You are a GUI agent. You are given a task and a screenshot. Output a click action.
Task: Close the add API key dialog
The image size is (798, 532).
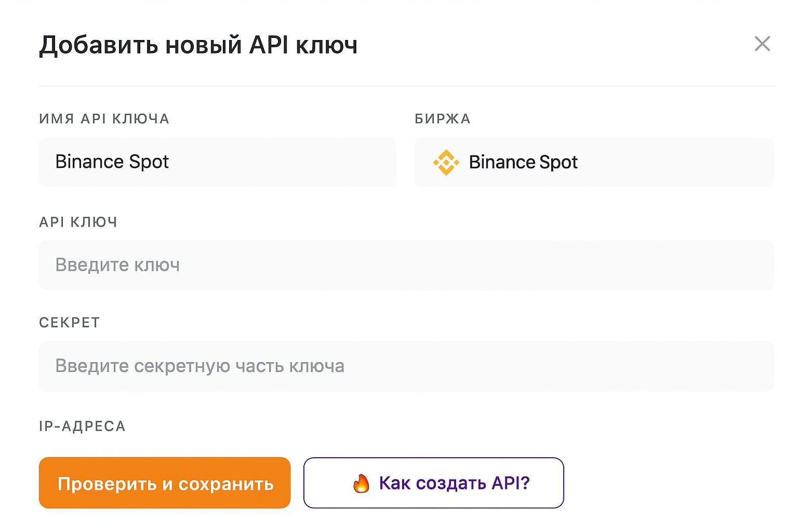point(762,44)
